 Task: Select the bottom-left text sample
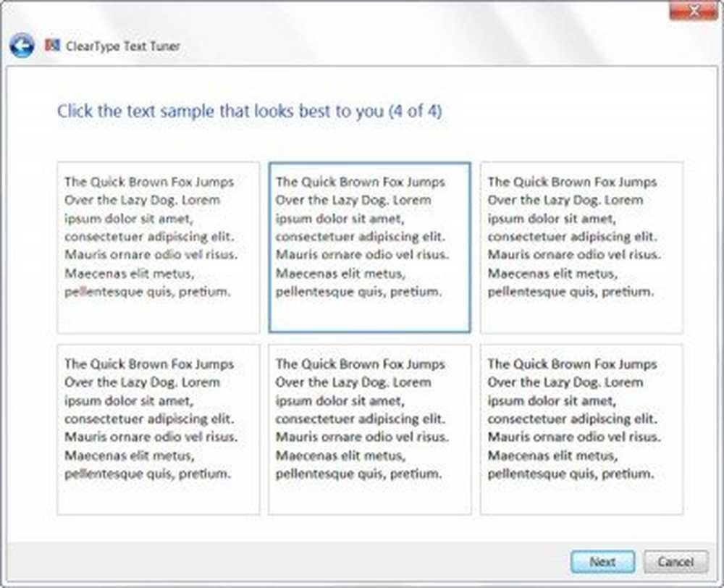tap(159, 429)
